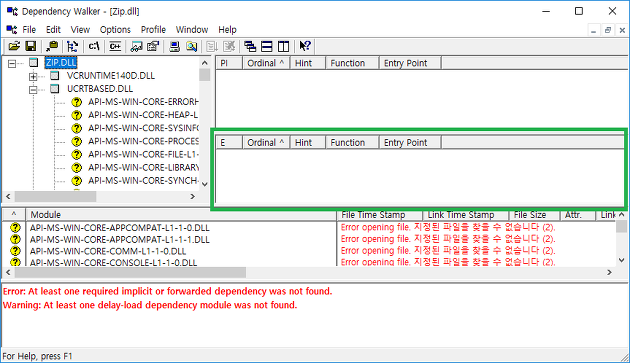Sort by Ordinal header next to PI column
The width and height of the screenshot is (630, 363).
(x=266, y=63)
